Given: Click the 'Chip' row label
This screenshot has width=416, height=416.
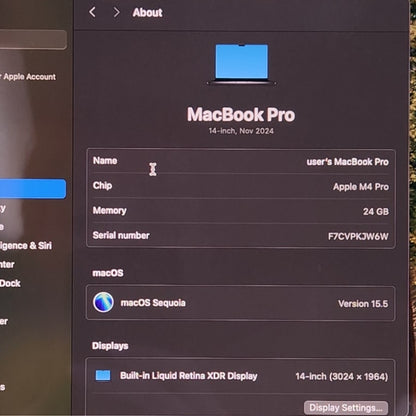Looking at the screenshot, I should tap(102, 185).
